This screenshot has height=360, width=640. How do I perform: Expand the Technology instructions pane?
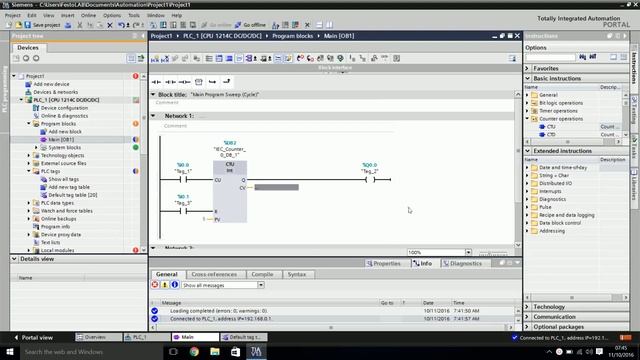pos(527,307)
